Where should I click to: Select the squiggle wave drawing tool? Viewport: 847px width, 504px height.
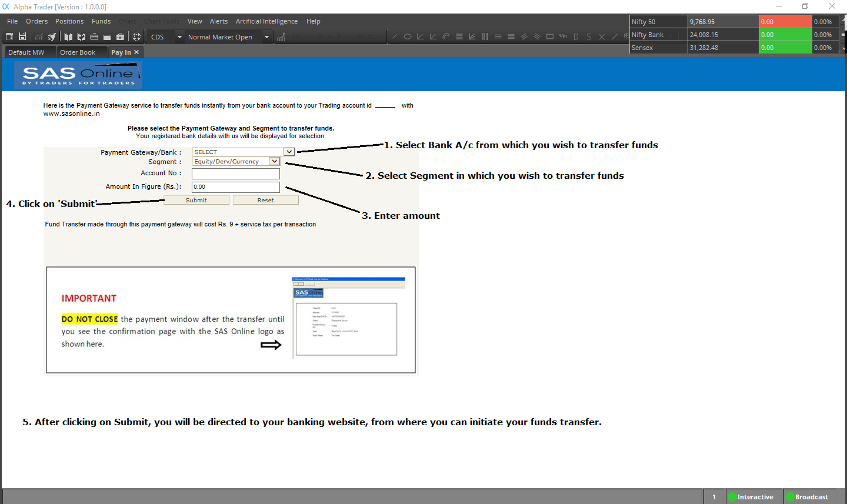563,36
